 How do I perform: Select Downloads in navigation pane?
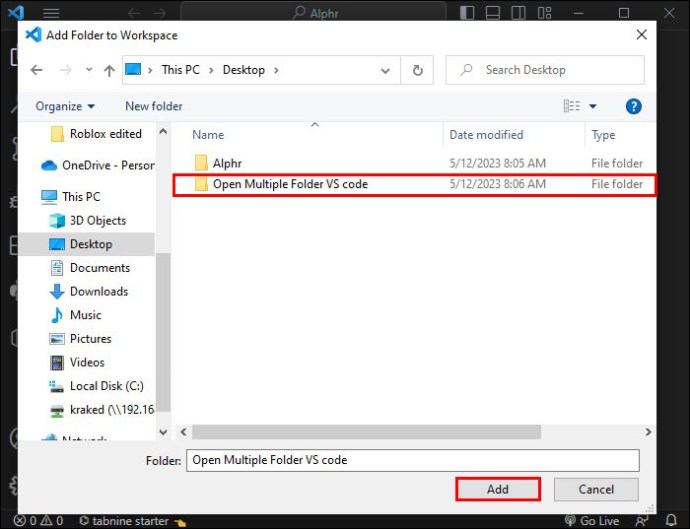(99, 291)
